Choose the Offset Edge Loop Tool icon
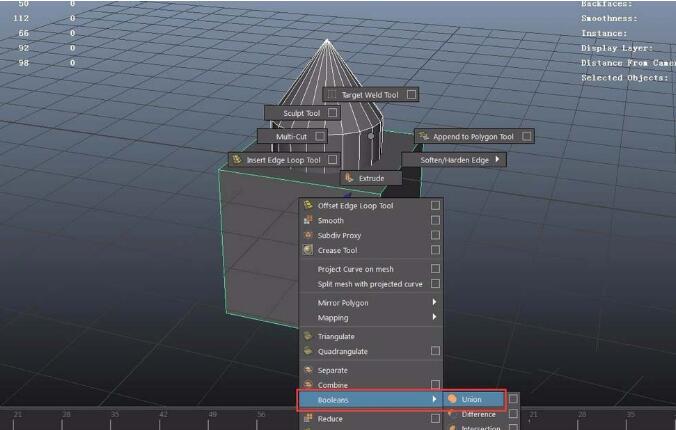Image resolution: width=676 pixels, height=430 pixels. click(309, 206)
